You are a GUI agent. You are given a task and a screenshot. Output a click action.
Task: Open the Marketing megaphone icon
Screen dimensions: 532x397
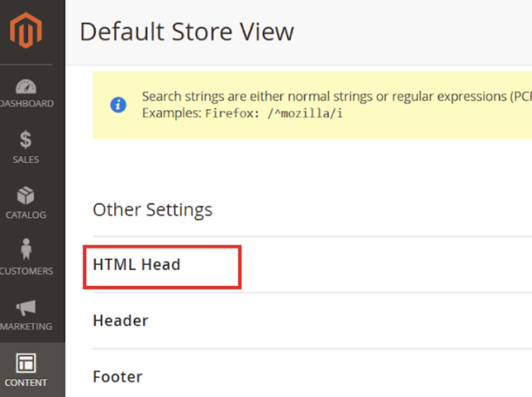coord(26,307)
